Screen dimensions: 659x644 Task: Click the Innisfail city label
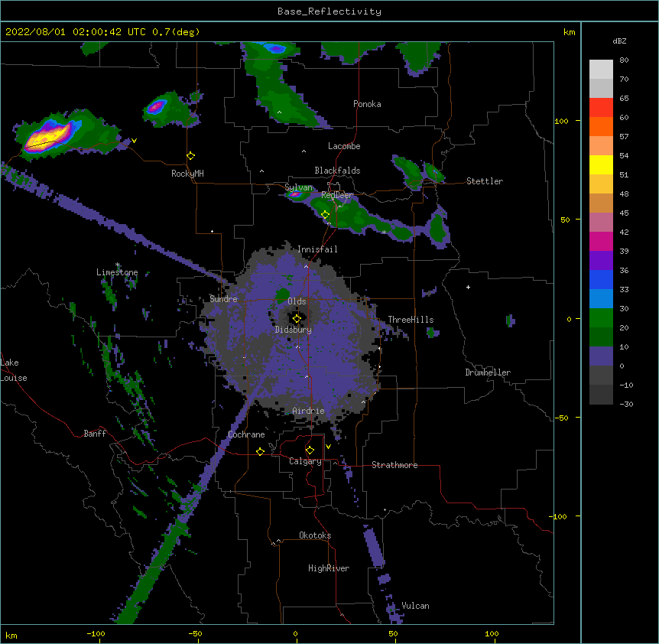(x=317, y=249)
